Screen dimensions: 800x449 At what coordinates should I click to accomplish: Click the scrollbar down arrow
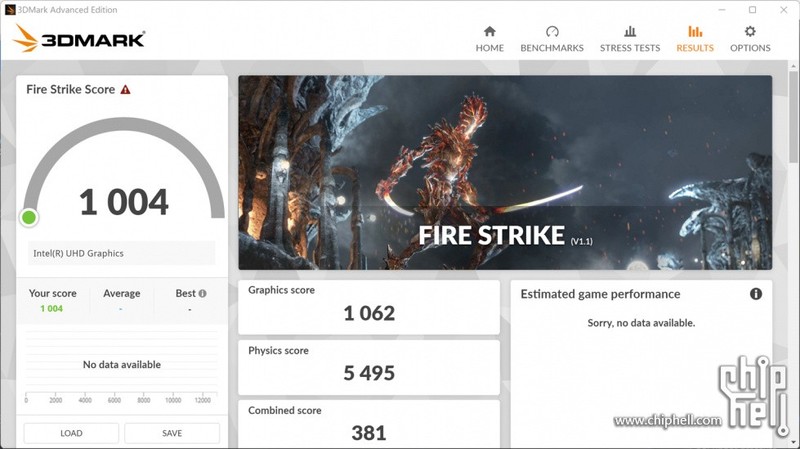(x=793, y=443)
